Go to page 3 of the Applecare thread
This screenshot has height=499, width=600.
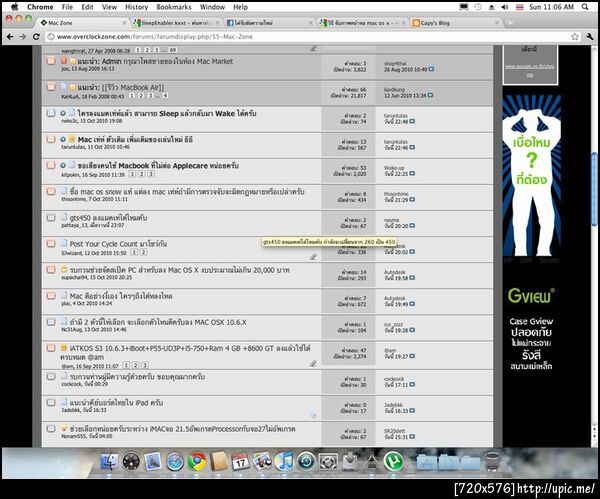click(x=151, y=174)
